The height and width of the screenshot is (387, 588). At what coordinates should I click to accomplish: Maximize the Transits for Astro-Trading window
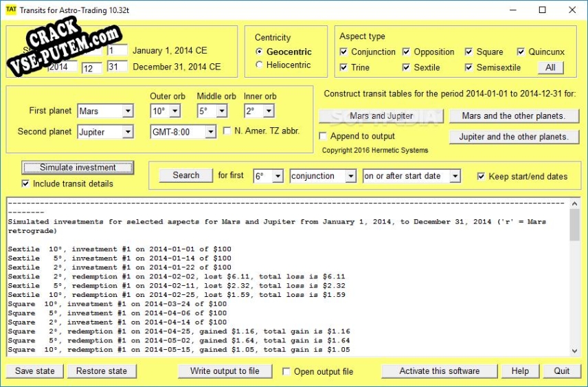542,10
